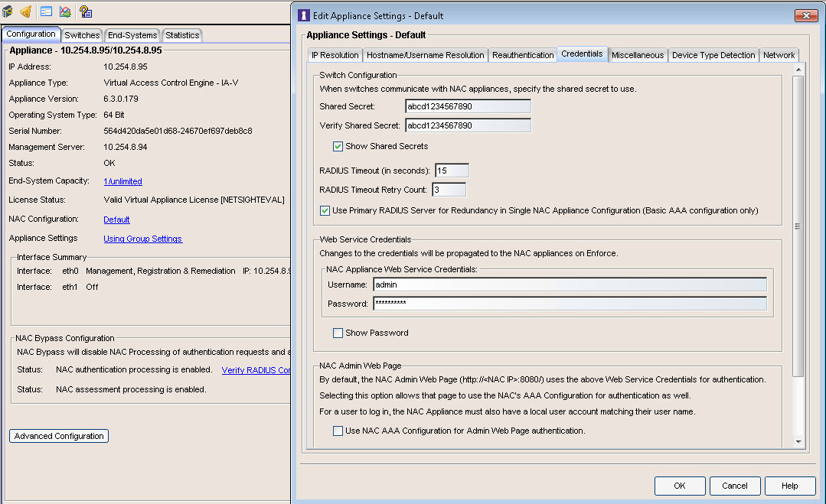Focus the RADIUS Timeout Retry Count field

tap(449, 190)
